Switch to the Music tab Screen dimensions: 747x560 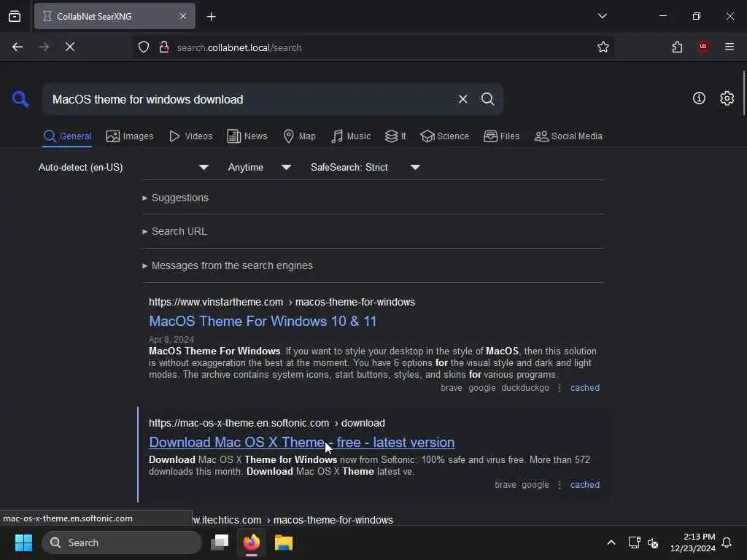(351, 136)
